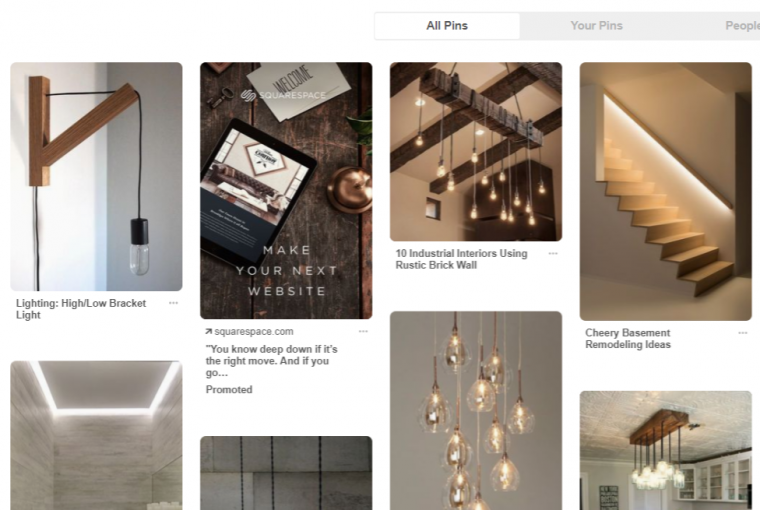Open options for Cheery Basement Remodeling pin

coord(743,333)
